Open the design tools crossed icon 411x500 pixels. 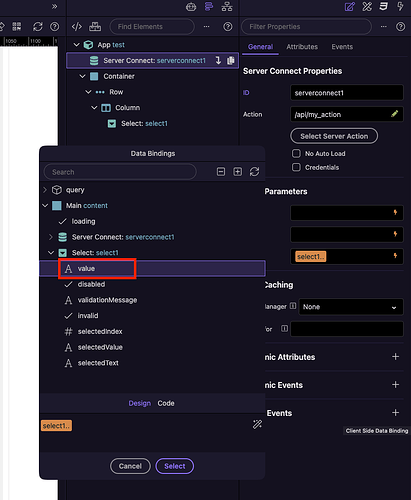(367, 6)
